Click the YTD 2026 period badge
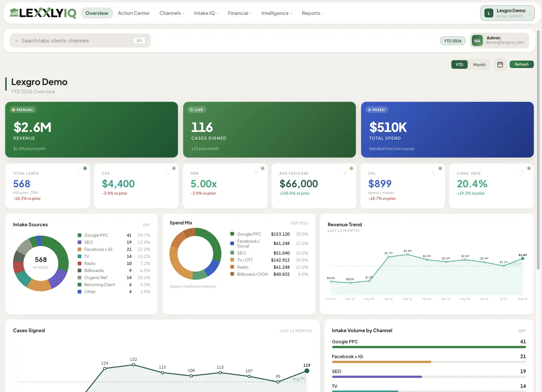This screenshot has width=542, height=392. pos(452,41)
